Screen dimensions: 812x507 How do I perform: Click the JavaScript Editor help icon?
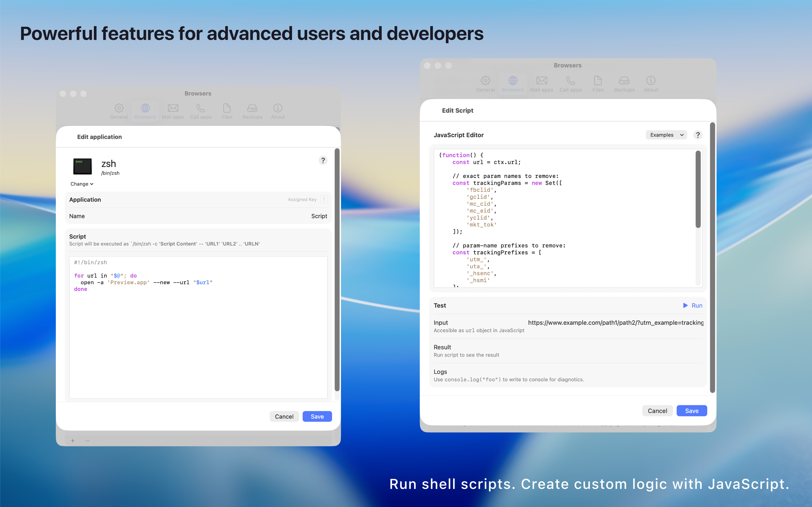click(698, 135)
